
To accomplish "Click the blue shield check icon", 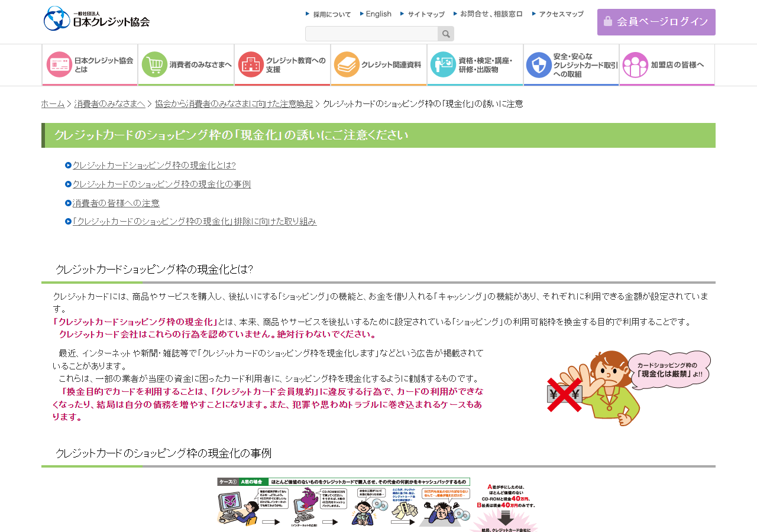I will pyautogui.click(x=539, y=64).
